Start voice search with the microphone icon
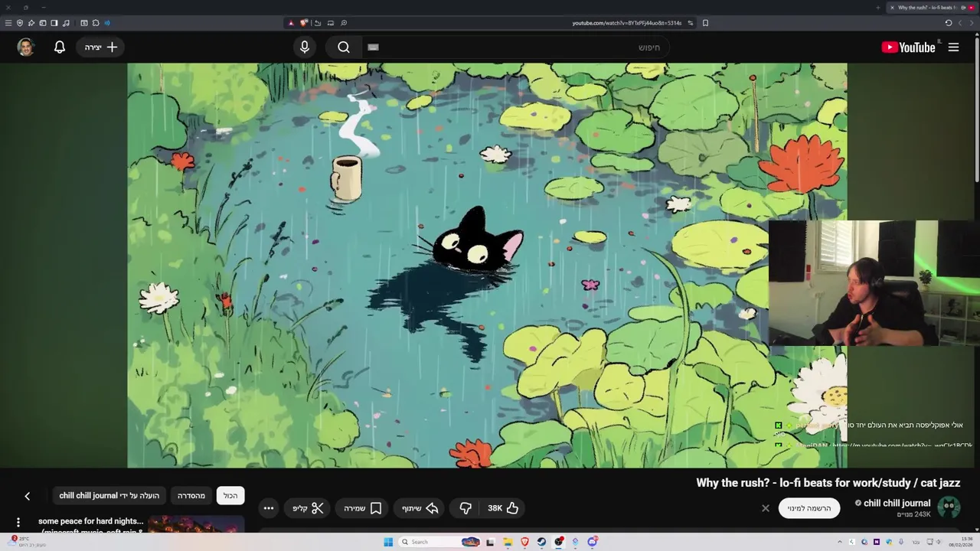Image resolution: width=980 pixels, height=551 pixels. pos(305,47)
